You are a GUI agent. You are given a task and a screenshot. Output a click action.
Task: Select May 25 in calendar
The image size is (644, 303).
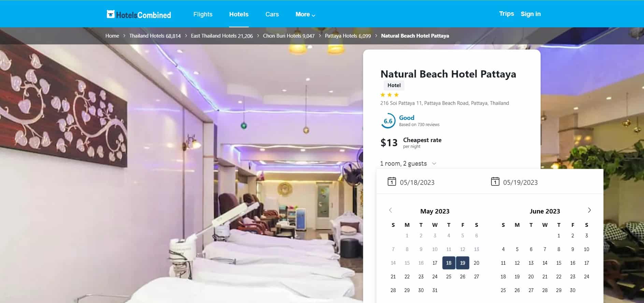tap(449, 276)
